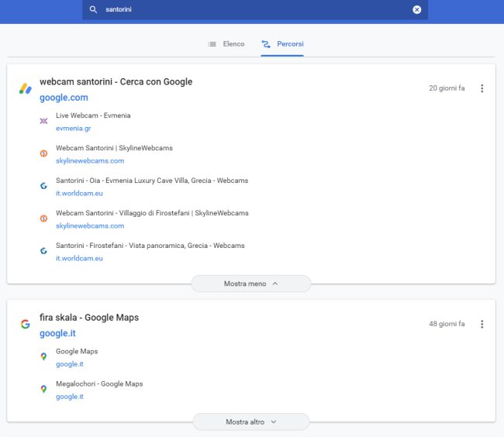Open Live Webcam - Evmenia entry
Viewport: 504px width, 437px height.
(93, 115)
